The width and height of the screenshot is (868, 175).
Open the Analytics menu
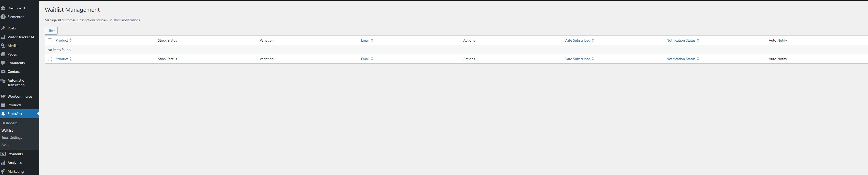click(20, 163)
